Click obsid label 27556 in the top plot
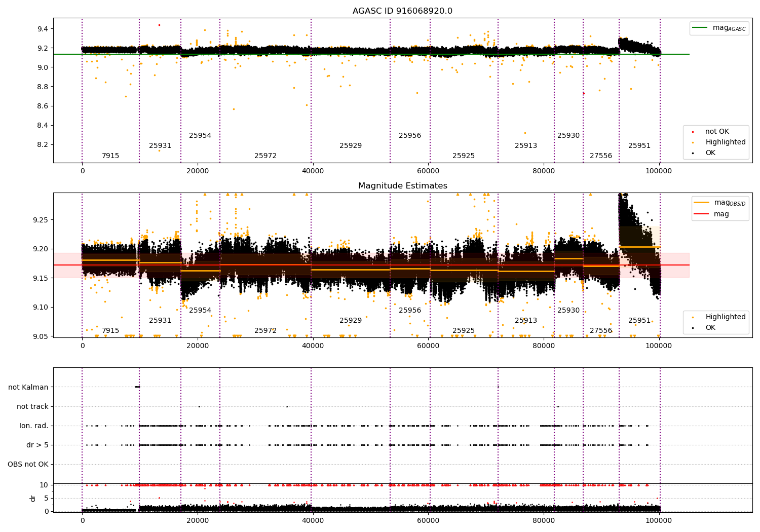The image size is (760, 532). pos(601,156)
